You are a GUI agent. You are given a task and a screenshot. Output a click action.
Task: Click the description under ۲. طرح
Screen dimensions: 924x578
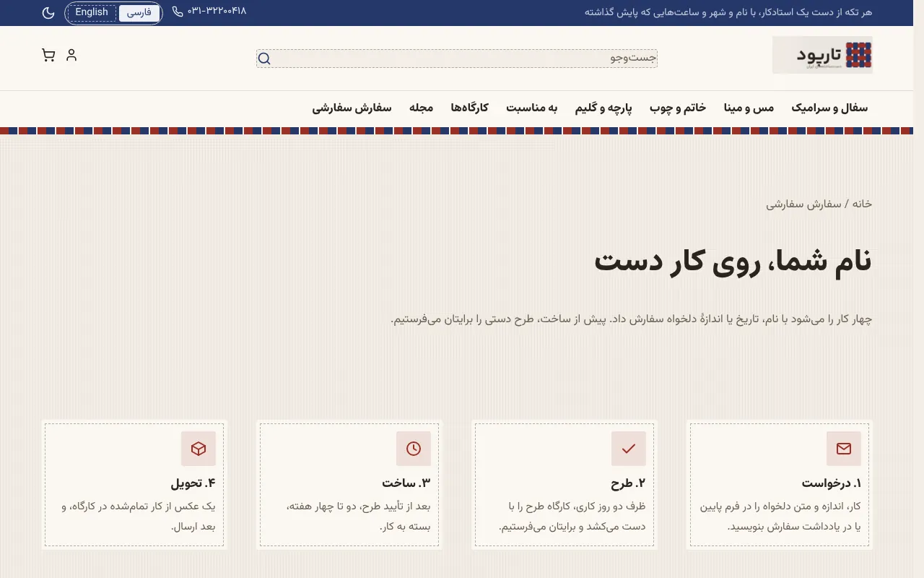click(572, 516)
